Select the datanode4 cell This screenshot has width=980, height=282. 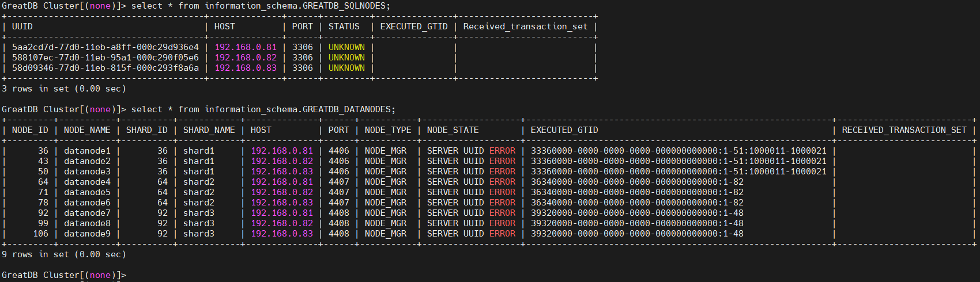pos(87,182)
